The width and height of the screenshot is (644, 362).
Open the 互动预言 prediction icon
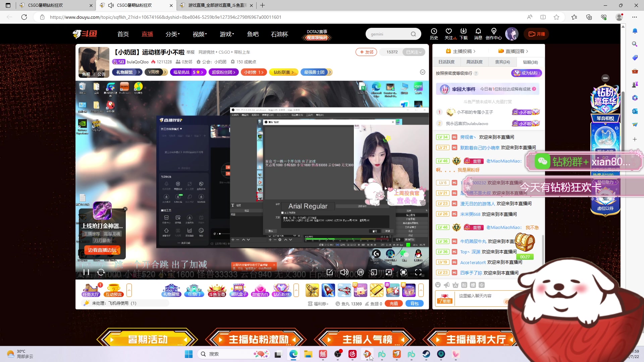[x=114, y=290]
